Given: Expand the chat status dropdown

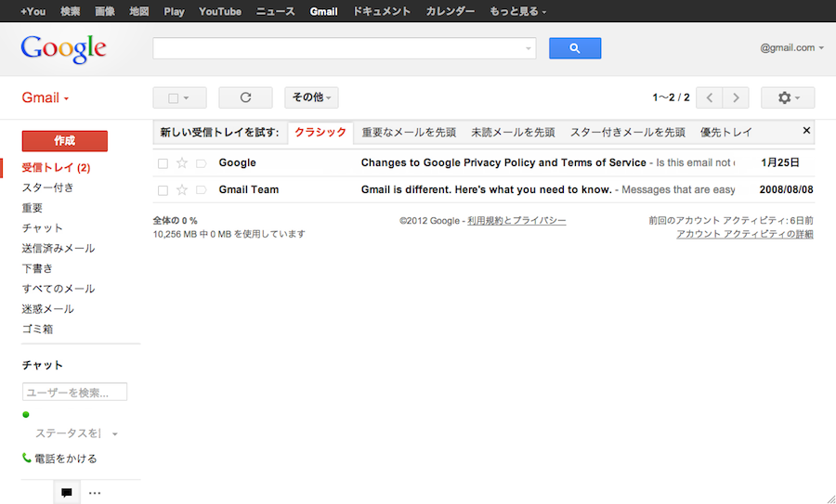Looking at the screenshot, I should 114,434.
